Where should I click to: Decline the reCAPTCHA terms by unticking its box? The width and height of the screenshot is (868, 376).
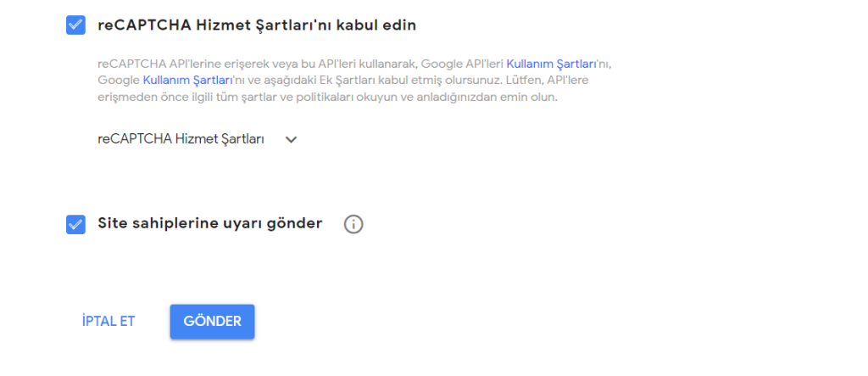pyautogui.click(x=75, y=25)
